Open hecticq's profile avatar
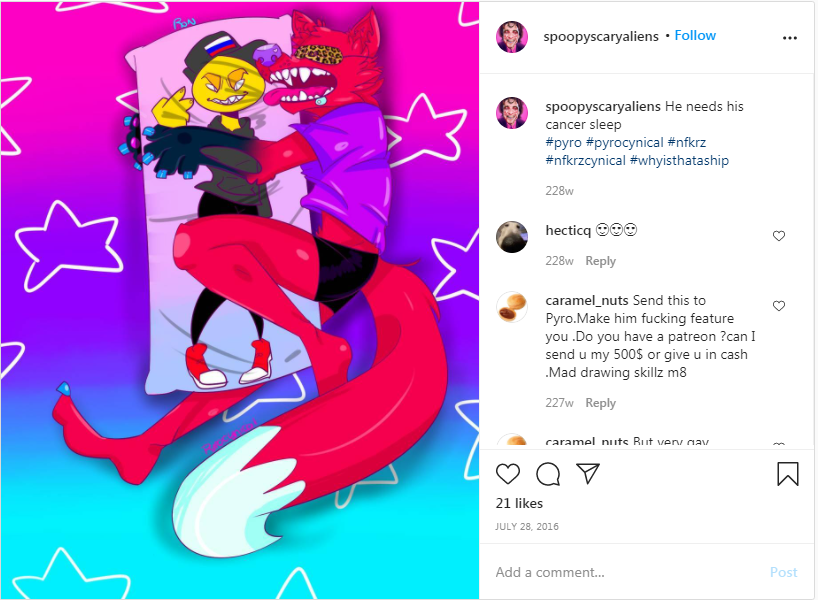The width and height of the screenshot is (818, 600). [512, 237]
